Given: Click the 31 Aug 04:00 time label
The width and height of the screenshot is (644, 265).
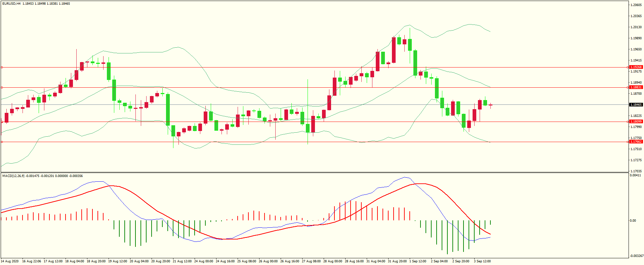Looking at the screenshot, I should pos(376,261).
